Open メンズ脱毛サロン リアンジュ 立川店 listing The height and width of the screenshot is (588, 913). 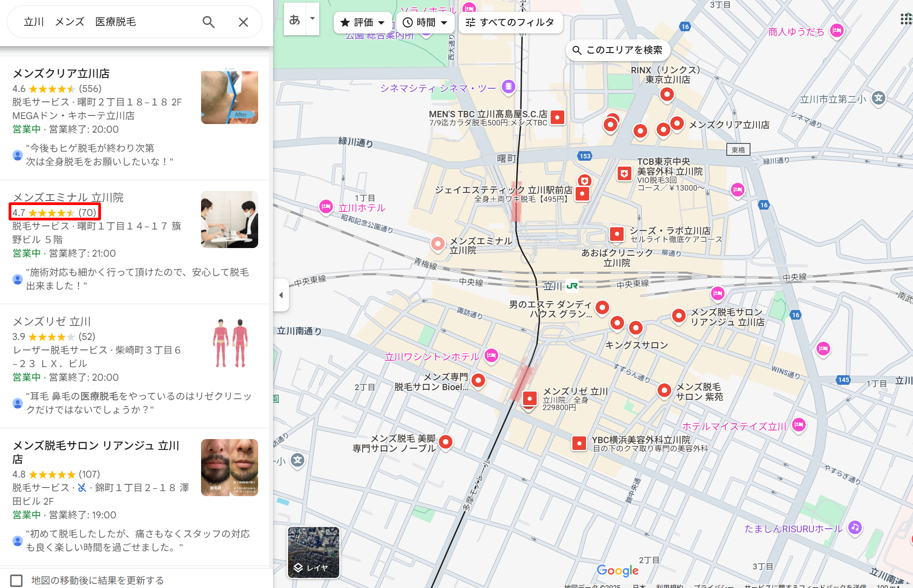click(96, 452)
